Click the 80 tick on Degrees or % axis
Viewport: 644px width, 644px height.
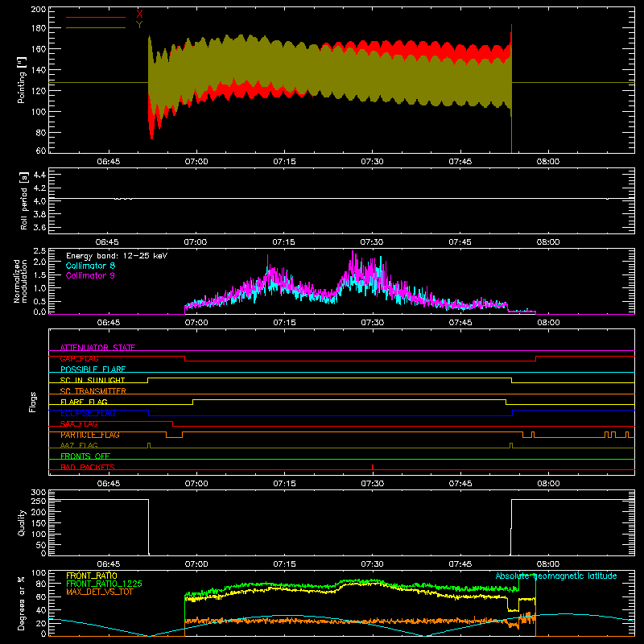point(41,584)
